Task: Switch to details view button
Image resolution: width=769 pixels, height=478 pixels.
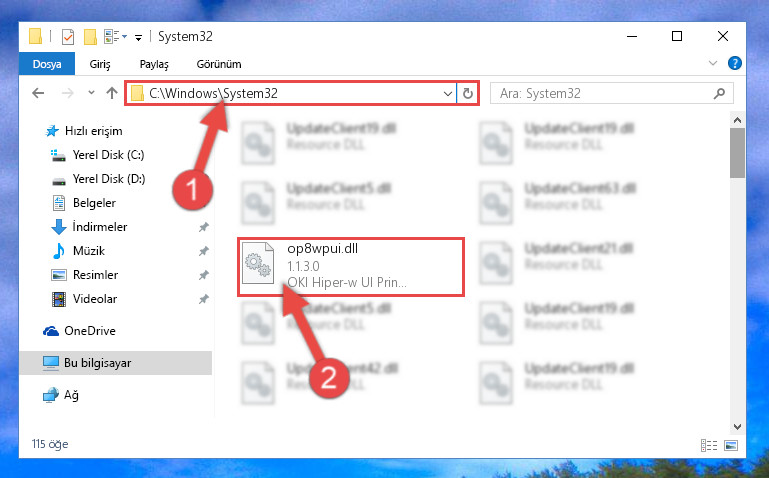Action: 709,445
